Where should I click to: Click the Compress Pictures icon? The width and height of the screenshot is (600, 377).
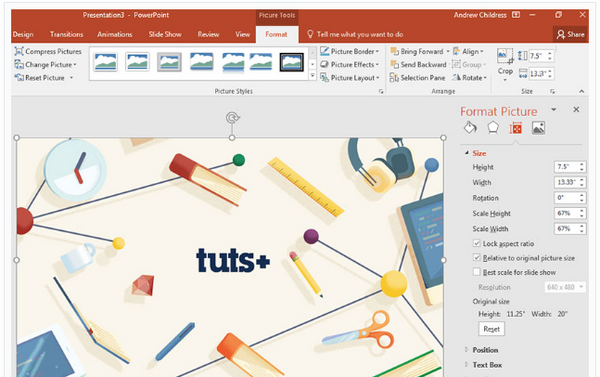(19, 51)
